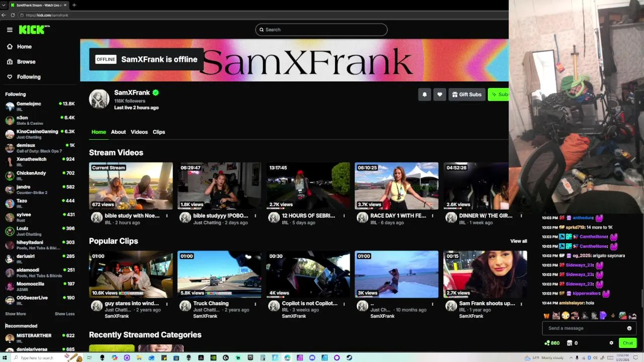Viewport: 644px width, 362px height.
Task: Open options menu for bible studyyy !POBO video
Action: (x=256, y=216)
